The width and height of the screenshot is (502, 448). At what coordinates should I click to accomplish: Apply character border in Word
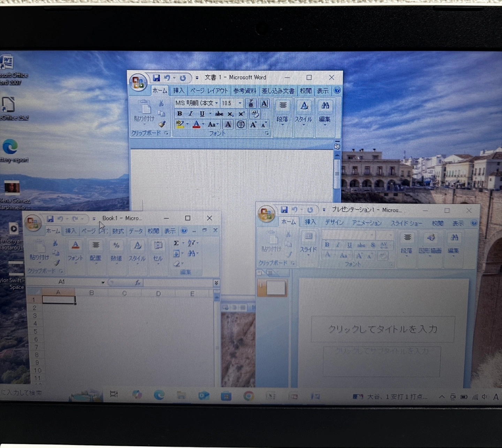[x=264, y=103]
